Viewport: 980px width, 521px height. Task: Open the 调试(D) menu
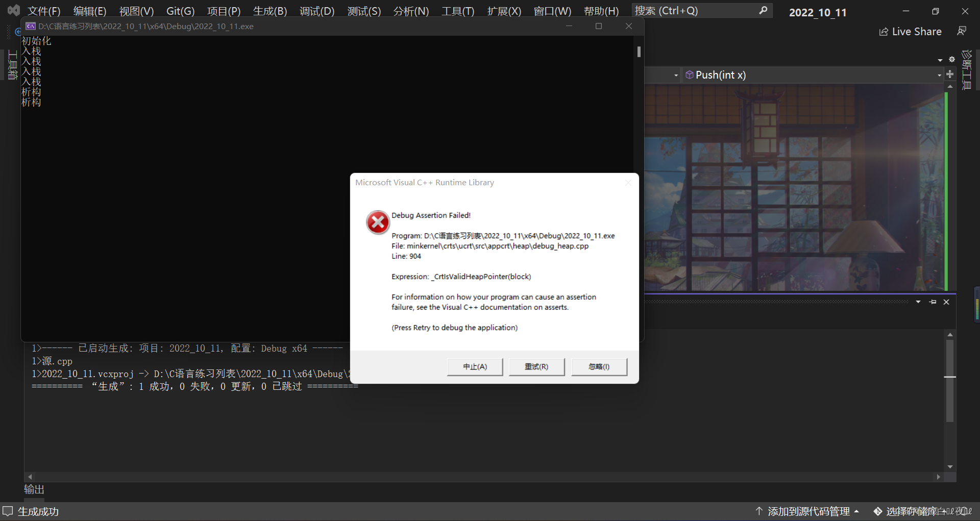click(316, 10)
